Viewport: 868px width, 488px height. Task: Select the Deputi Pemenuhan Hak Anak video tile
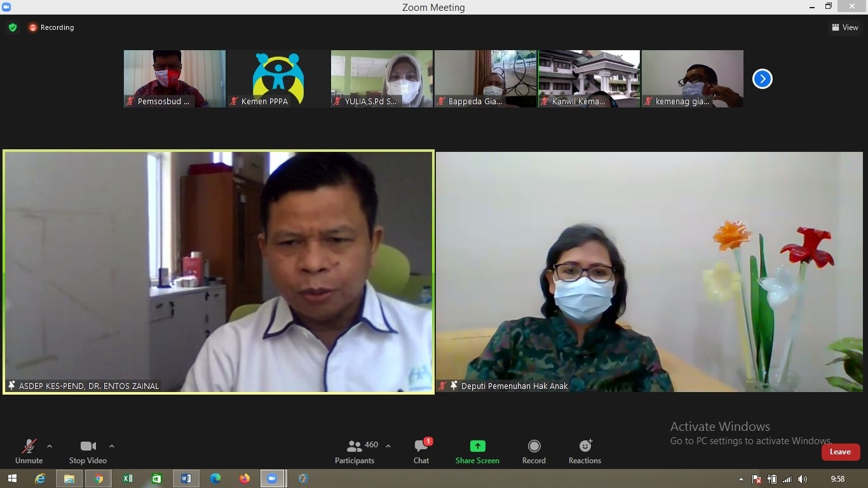coord(649,272)
